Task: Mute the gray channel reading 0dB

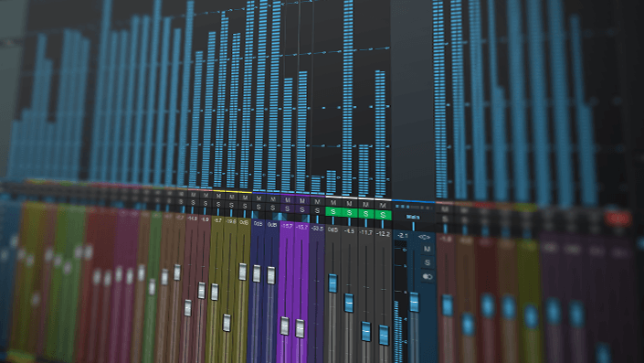Action: 333,203
